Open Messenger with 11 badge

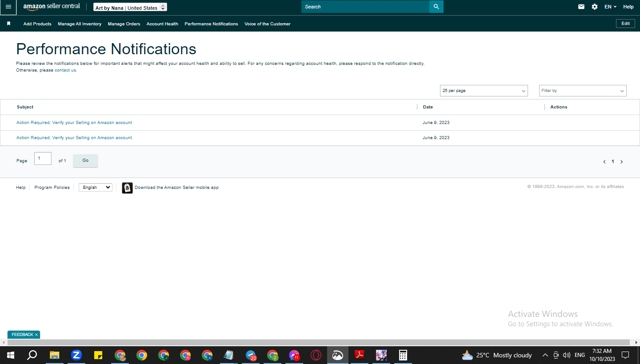pyautogui.click(x=294, y=355)
